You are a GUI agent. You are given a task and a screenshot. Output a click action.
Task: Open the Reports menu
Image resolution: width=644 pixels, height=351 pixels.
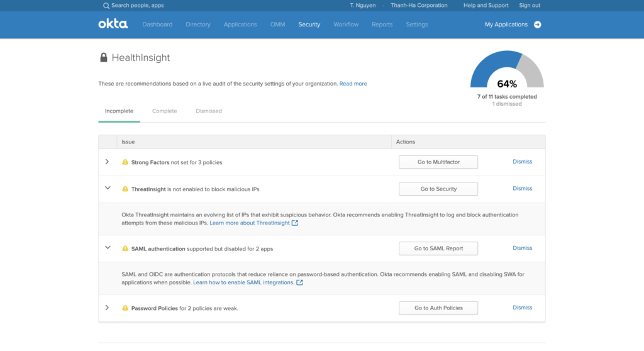point(382,25)
